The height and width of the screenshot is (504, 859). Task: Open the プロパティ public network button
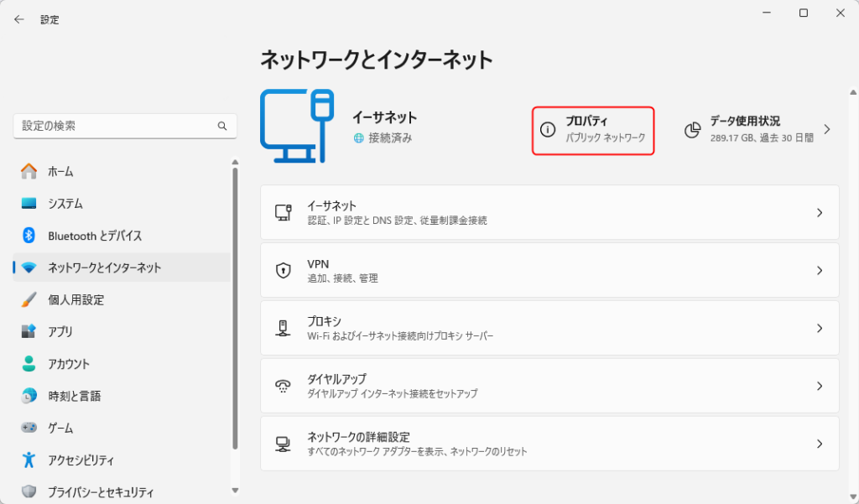[x=593, y=130]
